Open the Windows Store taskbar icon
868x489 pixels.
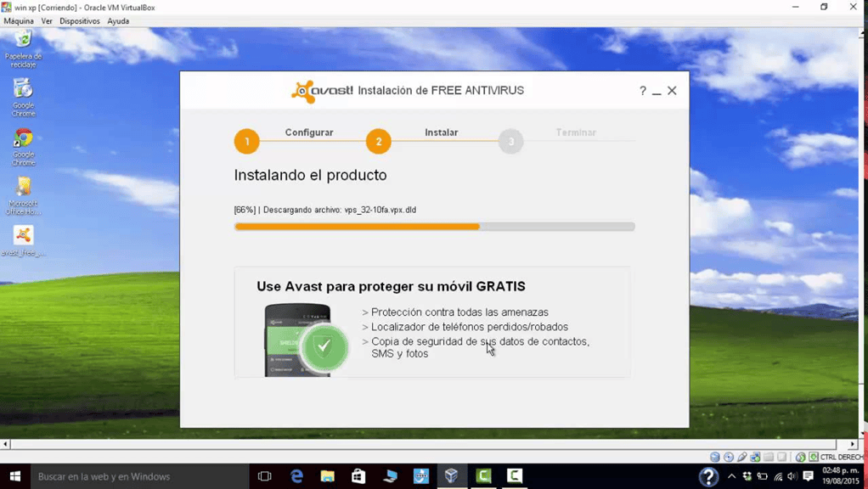358,476
